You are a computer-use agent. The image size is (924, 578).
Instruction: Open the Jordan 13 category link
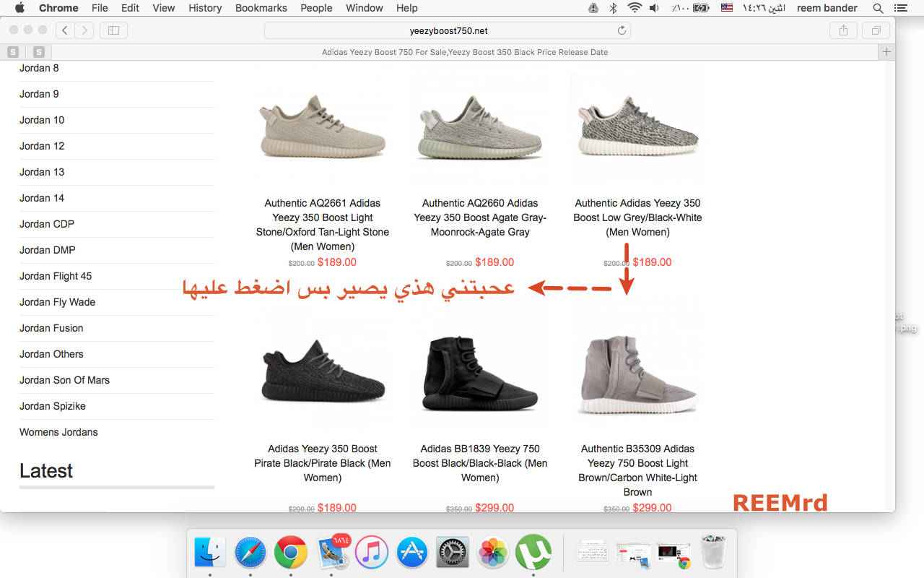tap(42, 172)
